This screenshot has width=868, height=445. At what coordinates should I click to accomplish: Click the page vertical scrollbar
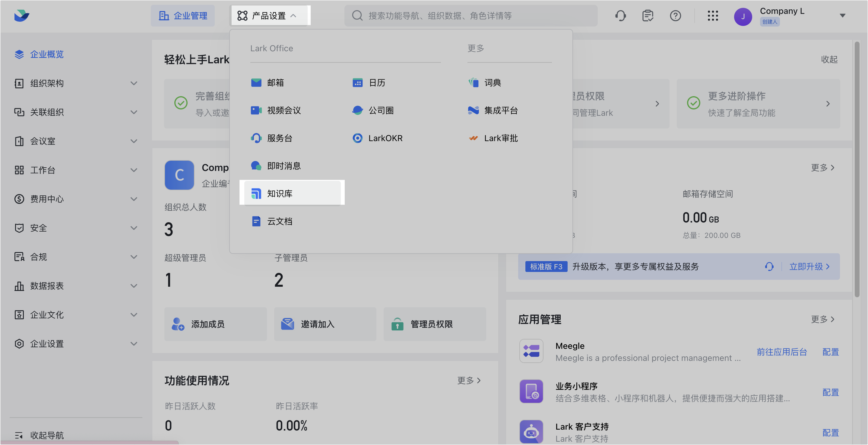click(x=857, y=169)
